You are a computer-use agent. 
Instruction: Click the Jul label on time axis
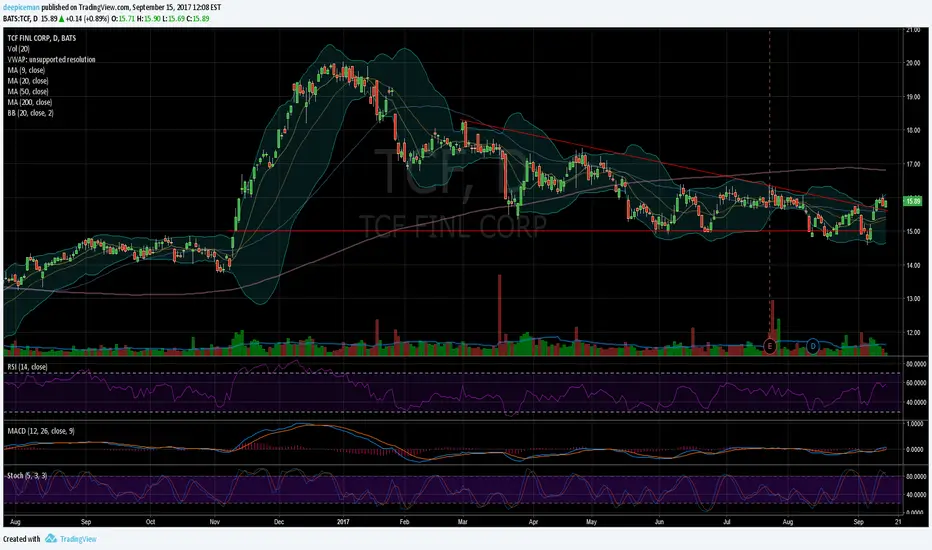click(x=726, y=522)
